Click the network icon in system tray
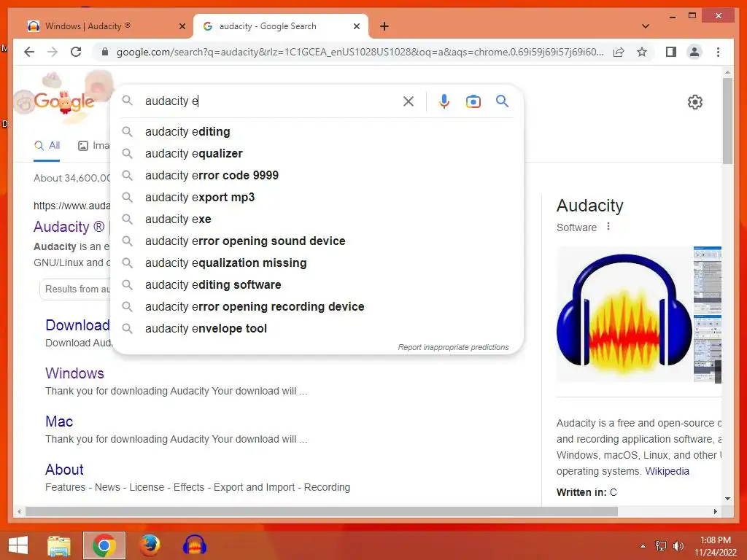Screen dimensions: 747x560 pyautogui.click(x=661, y=546)
